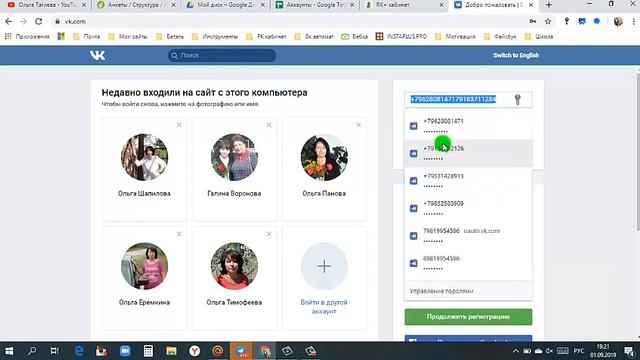
Task: Switch to the Аккаунты Google Sheets tab
Action: coord(315,5)
